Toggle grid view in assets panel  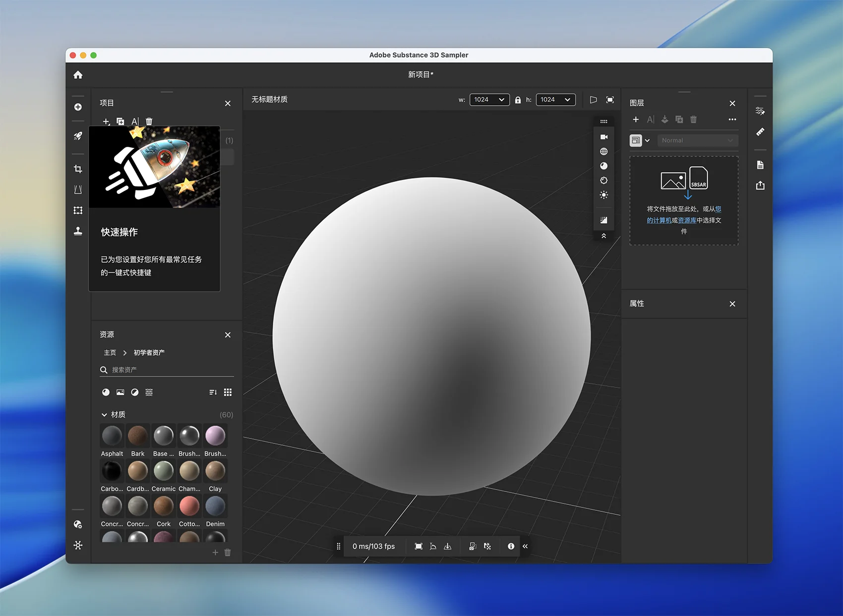coord(228,392)
